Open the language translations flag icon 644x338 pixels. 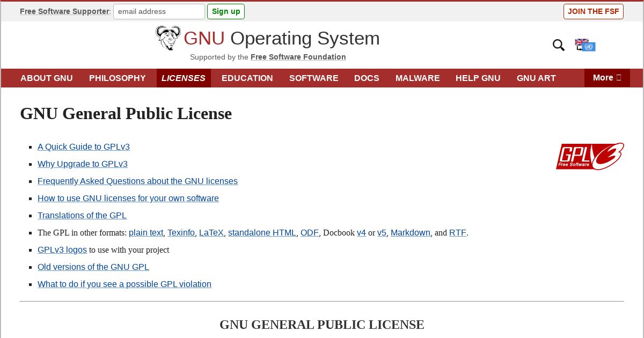pyautogui.click(x=585, y=45)
